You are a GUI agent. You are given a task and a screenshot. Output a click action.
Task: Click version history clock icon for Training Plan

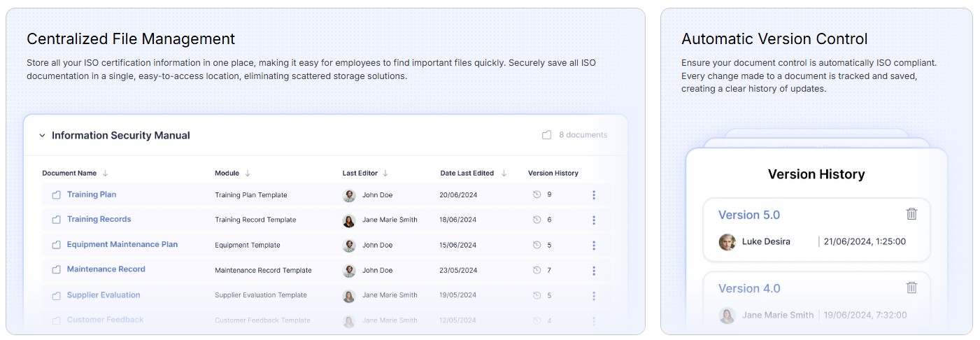tap(537, 195)
